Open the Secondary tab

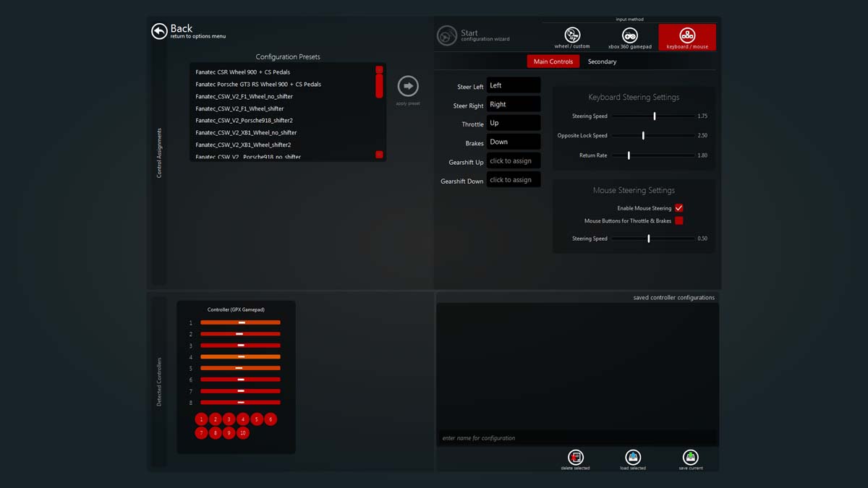tap(602, 61)
